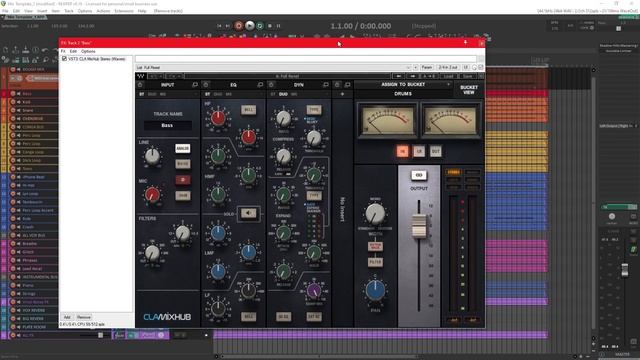The height and width of the screenshot is (360, 640).
Task: Toggle the ANALOG button in INPUT section
Action: point(182,148)
